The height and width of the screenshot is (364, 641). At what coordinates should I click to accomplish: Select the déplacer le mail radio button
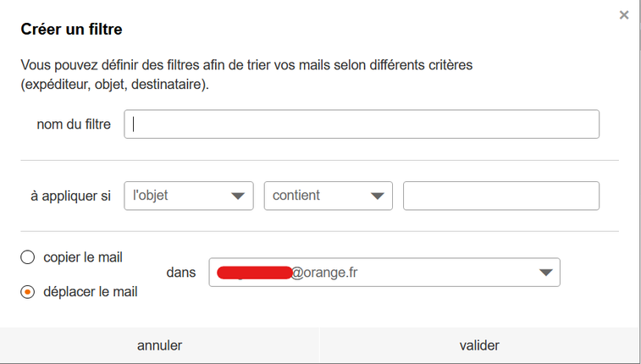click(x=28, y=291)
